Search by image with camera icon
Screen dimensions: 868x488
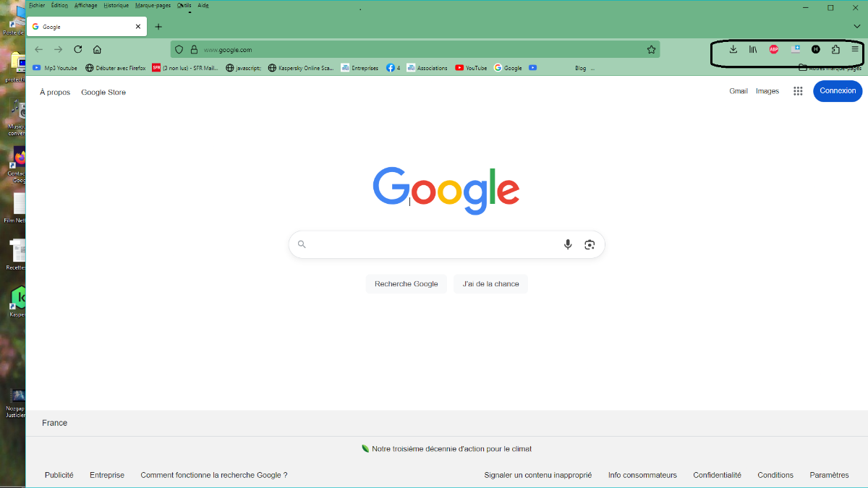[x=590, y=244]
